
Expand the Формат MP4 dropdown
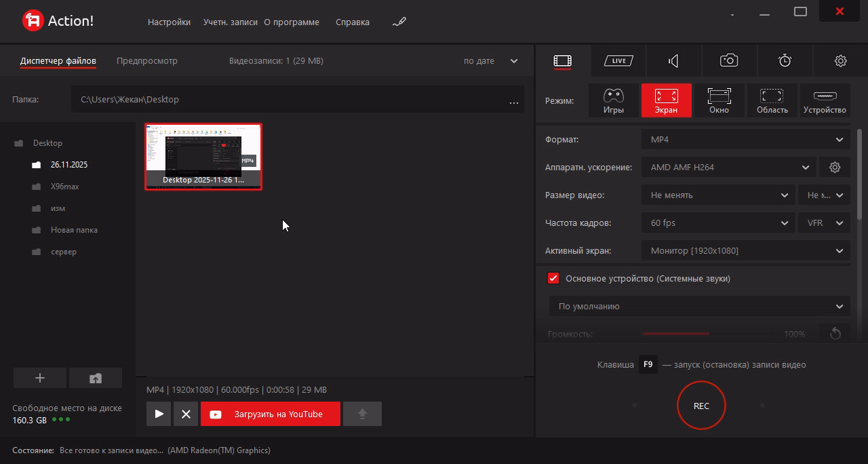coord(745,140)
